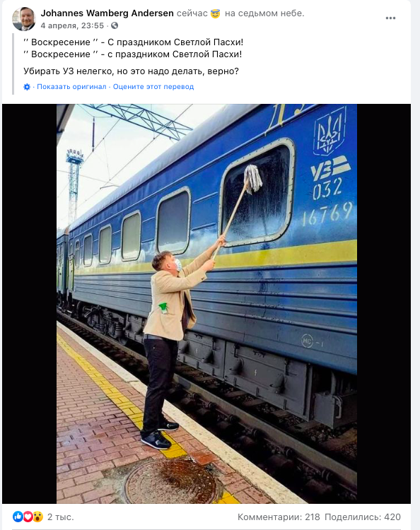
Task: Open translation settings gear icon
Action: point(27,87)
